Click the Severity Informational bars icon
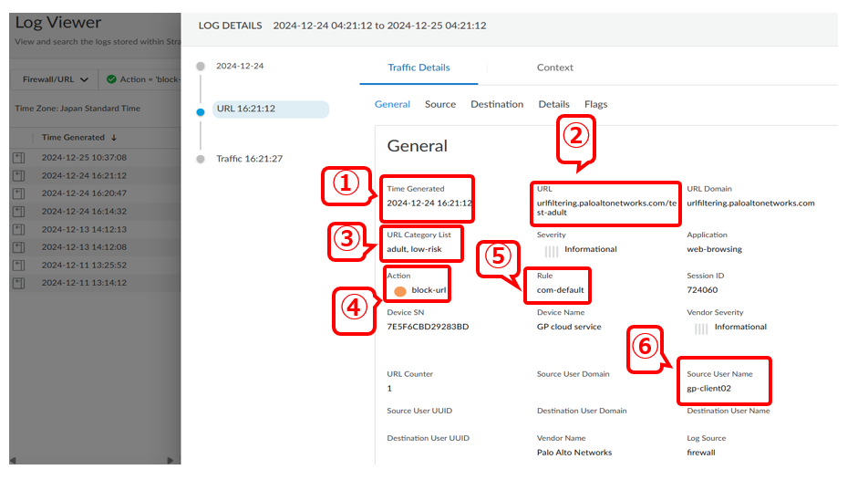Viewport: 868px width, 480px height. tap(551, 250)
